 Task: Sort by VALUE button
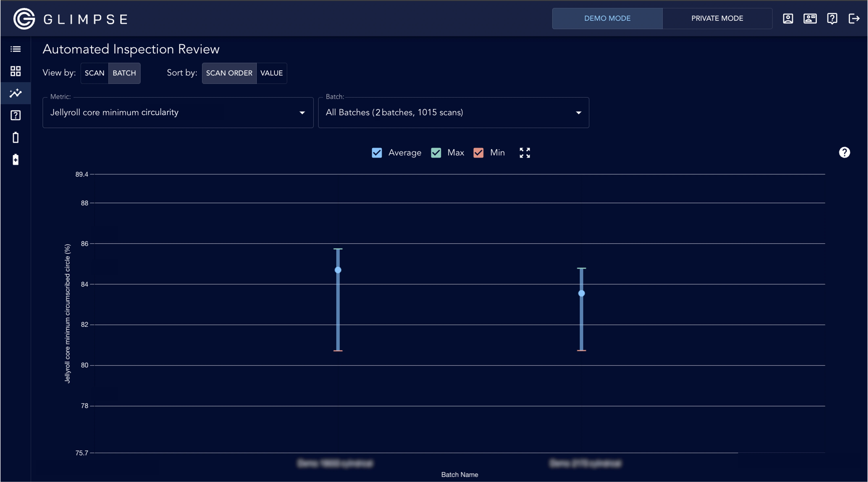click(272, 73)
